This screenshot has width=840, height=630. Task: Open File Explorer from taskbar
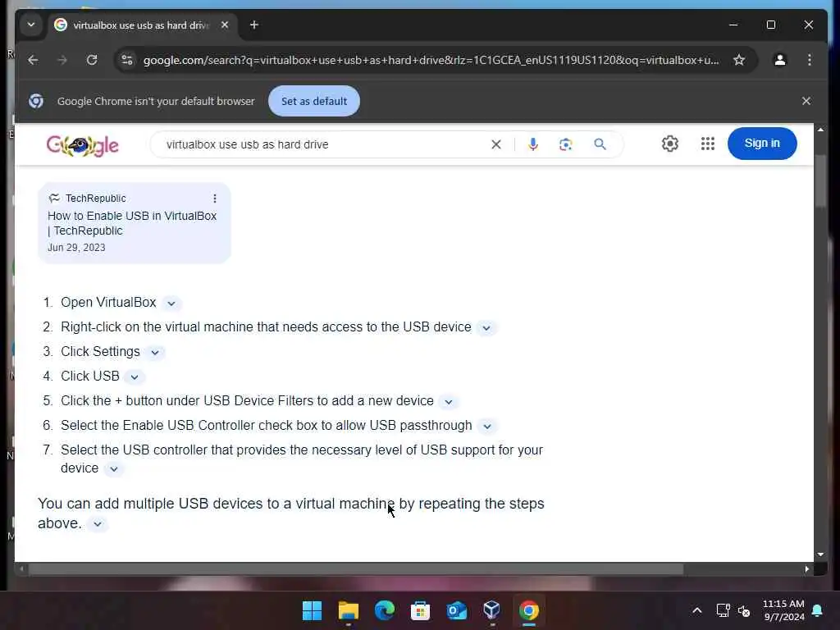coord(348,610)
